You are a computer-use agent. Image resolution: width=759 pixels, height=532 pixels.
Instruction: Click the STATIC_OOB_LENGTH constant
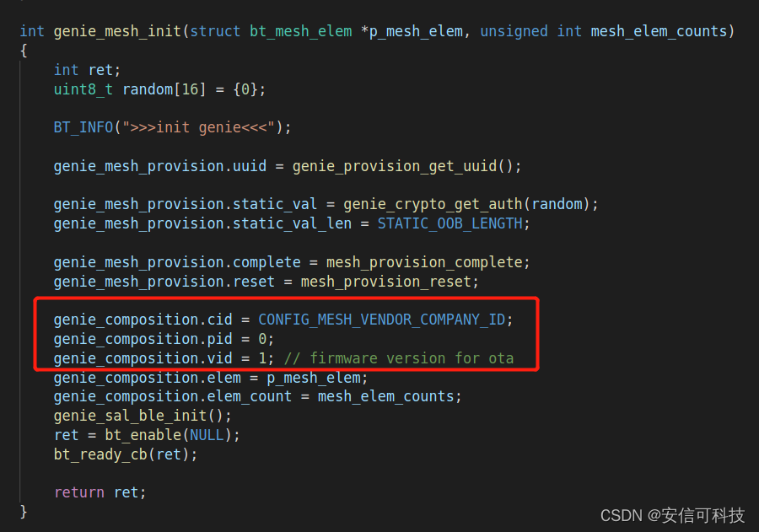[x=450, y=223]
